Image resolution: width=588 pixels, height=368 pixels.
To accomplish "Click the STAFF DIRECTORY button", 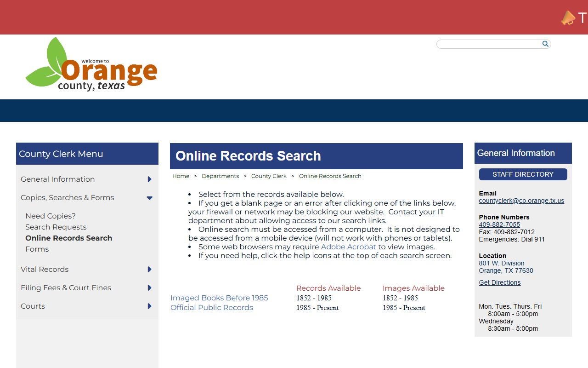I will pos(523,174).
